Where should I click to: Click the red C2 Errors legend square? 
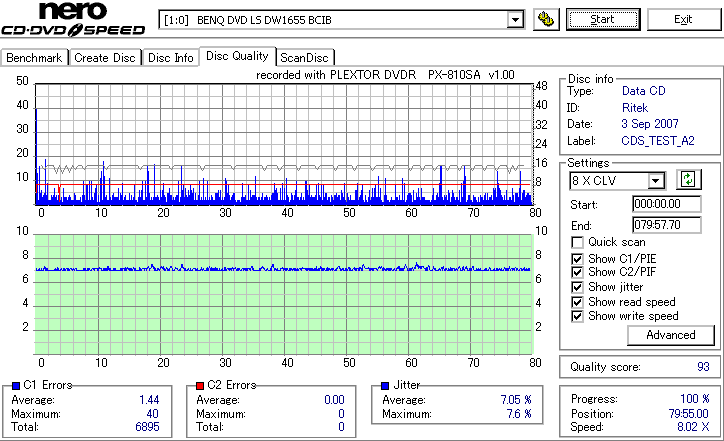[200, 386]
